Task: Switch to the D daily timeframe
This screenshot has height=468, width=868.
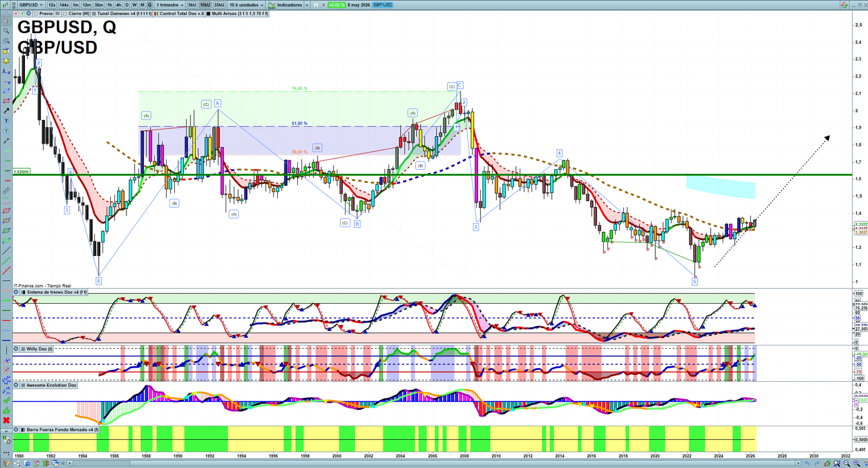Action: point(127,5)
